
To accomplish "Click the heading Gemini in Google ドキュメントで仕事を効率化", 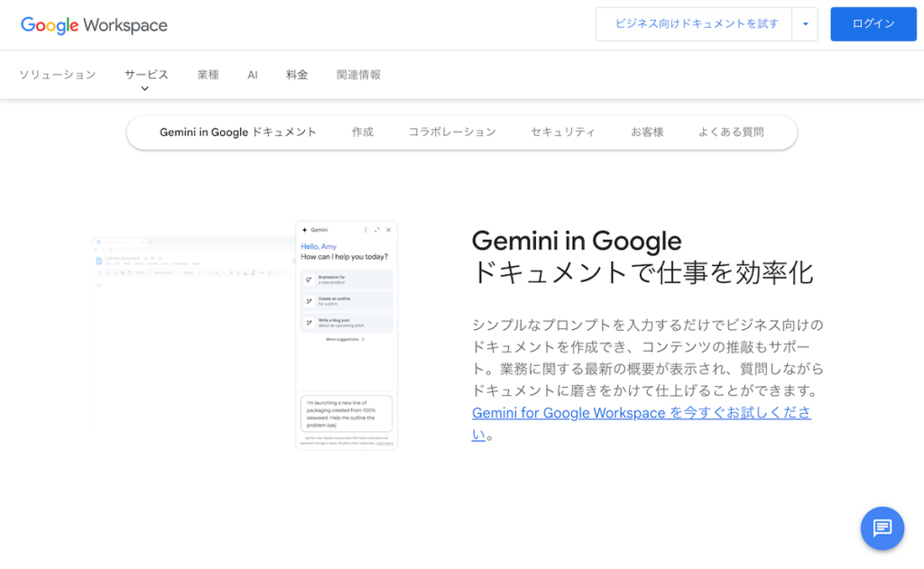I will click(x=642, y=257).
